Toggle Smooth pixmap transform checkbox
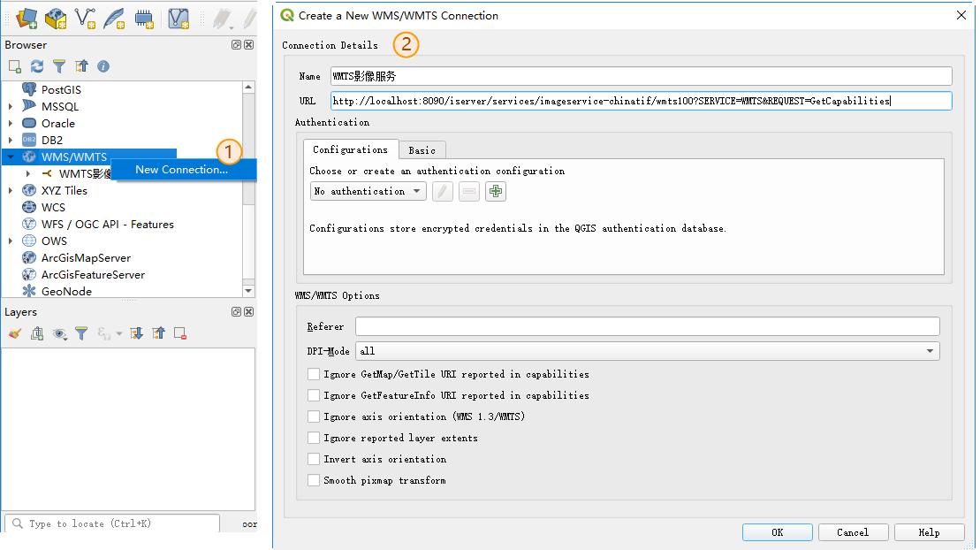This screenshot has width=980, height=550. pyautogui.click(x=314, y=480)
